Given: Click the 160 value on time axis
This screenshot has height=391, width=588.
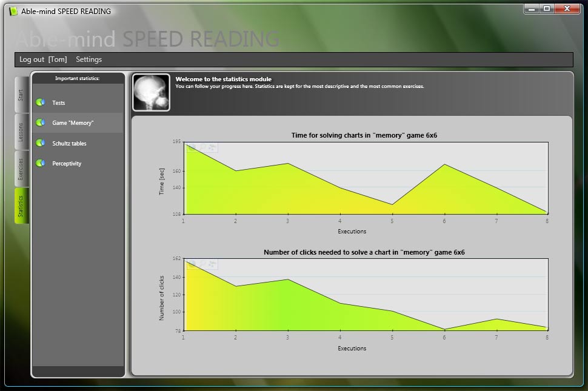Looking at the screenshot, I should click(176, 171).
